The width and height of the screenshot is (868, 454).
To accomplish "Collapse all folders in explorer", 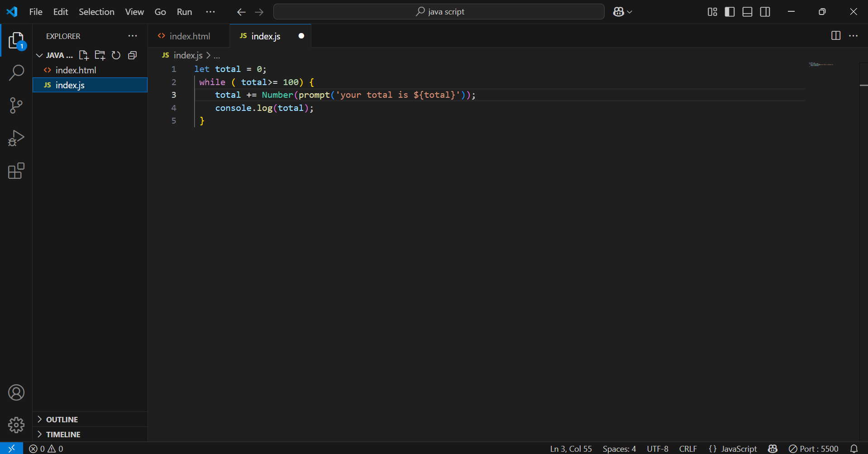I will [x=132, y=55].
